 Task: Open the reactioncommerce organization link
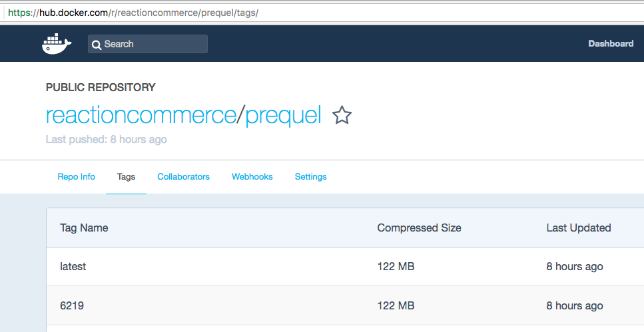141,115
